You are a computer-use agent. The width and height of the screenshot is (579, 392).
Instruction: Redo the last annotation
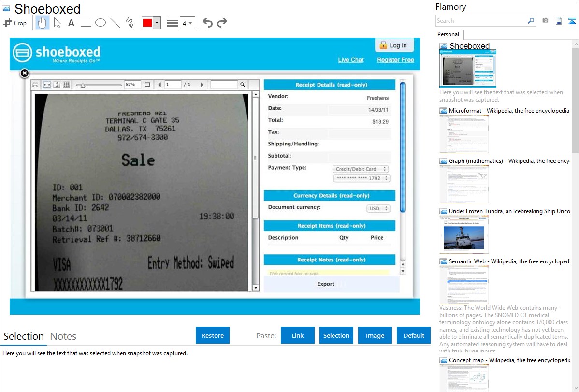point(222,23)
